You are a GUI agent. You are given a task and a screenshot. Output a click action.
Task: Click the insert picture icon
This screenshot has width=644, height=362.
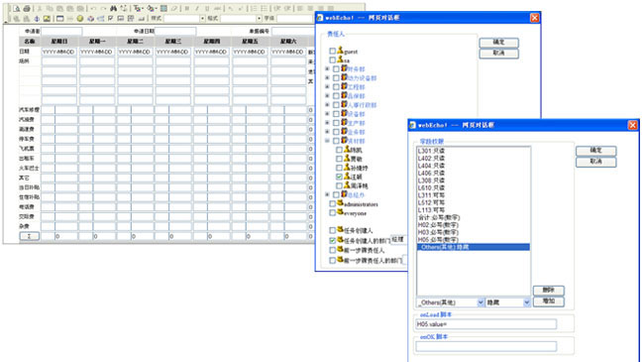[x=47, y=19]
